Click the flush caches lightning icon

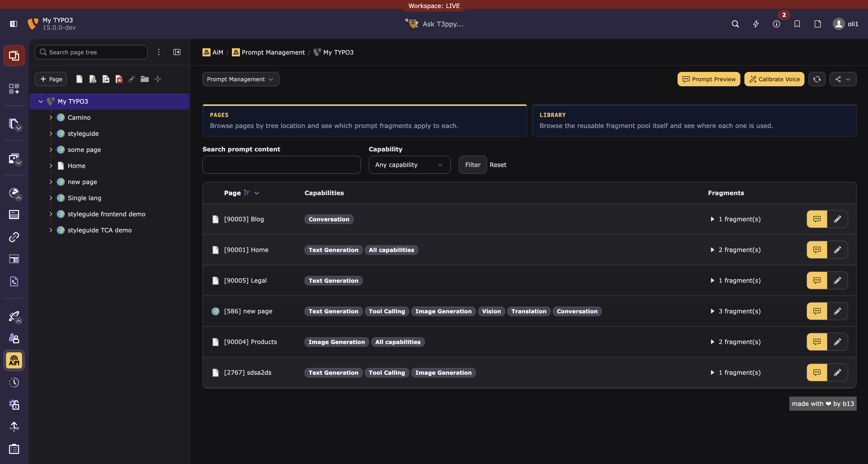coord(756,24)
